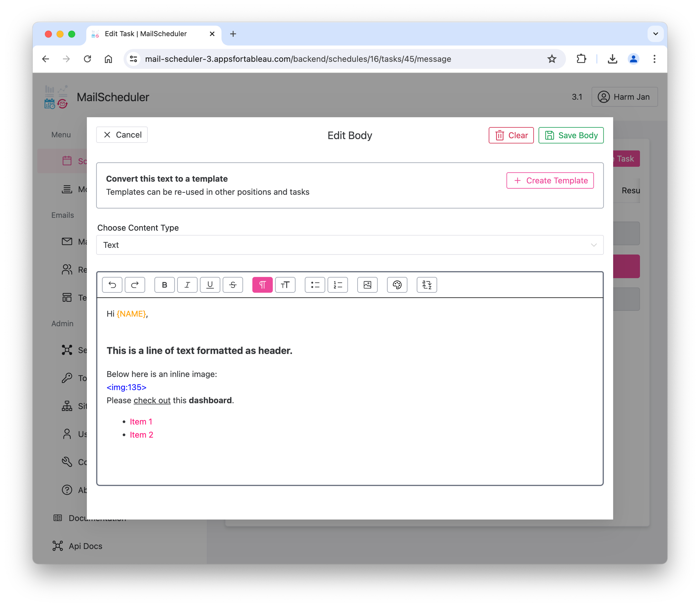Viewport: 700px width, 607px height.
Task: Open the Choose Content Type dropdown
Action: point(350,245)
